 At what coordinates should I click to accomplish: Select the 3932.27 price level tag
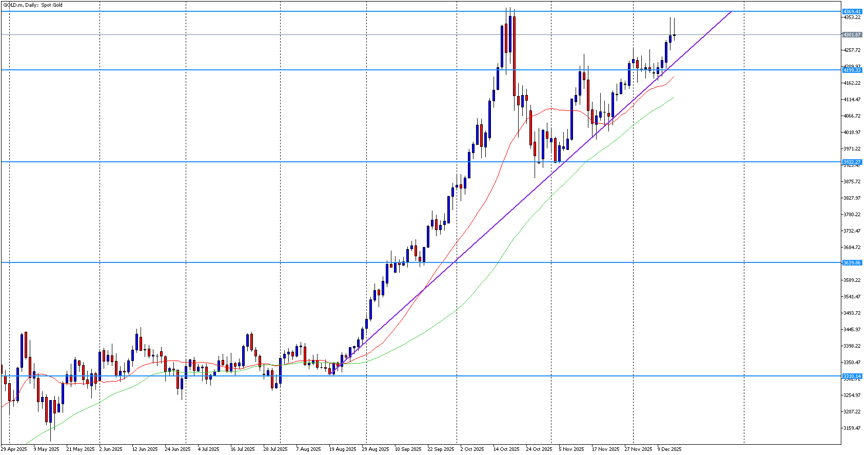pyautogui.click(x=852, y=162)
